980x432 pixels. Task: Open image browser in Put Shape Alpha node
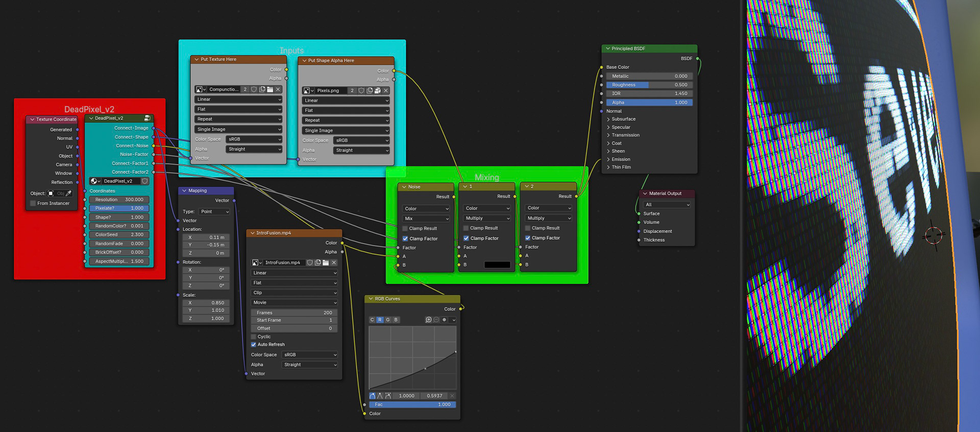[308, 90]
